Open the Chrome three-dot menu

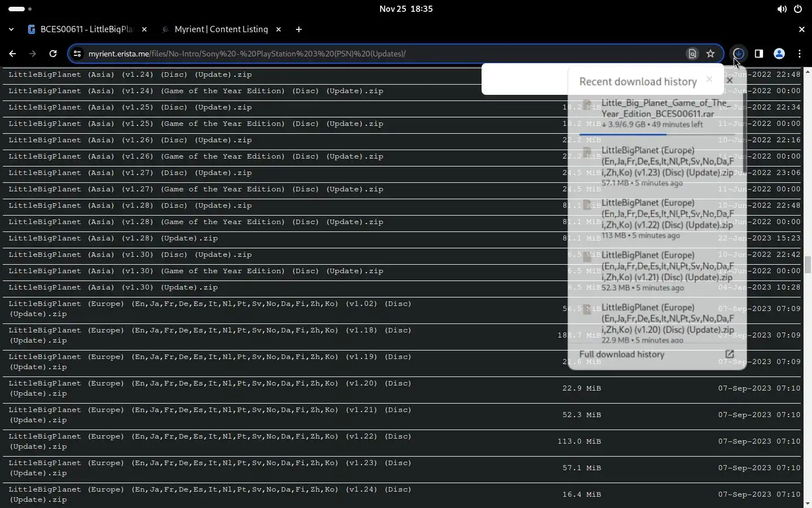(x=800, y=54)
